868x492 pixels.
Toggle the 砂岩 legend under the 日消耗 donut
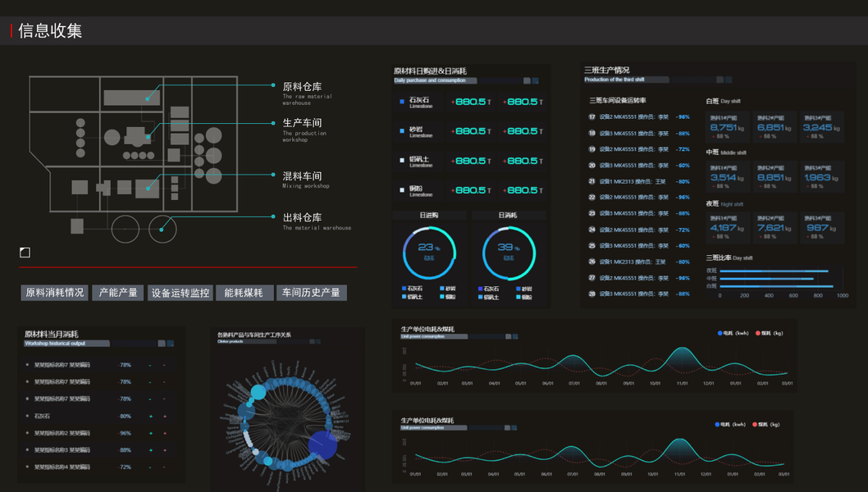click(523, 289)
